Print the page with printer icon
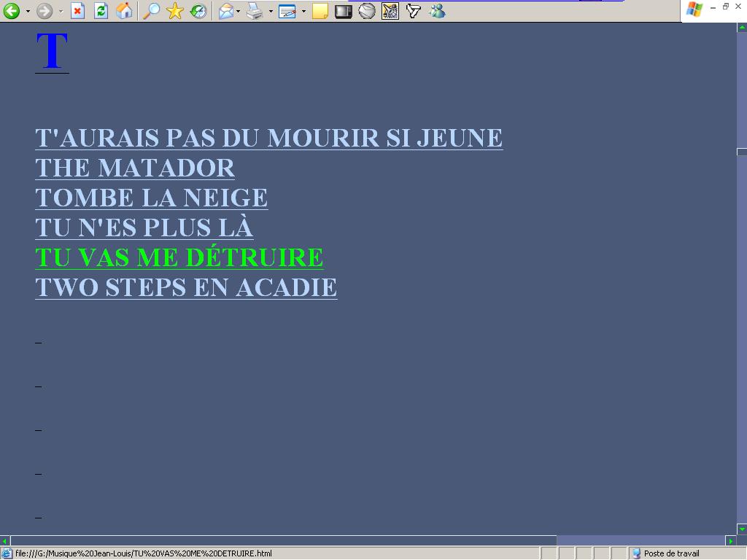This screenshot has width=747, height=560. click(255, 10)
